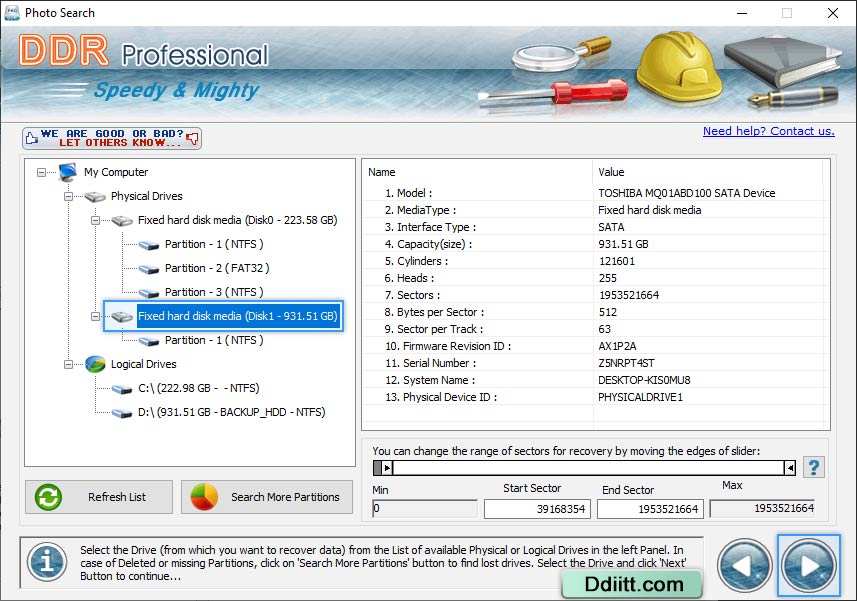Screen dimensions: 857x601
Task: Click the Partition - 2 FAT32 drive icon
Action: (149, 269)
